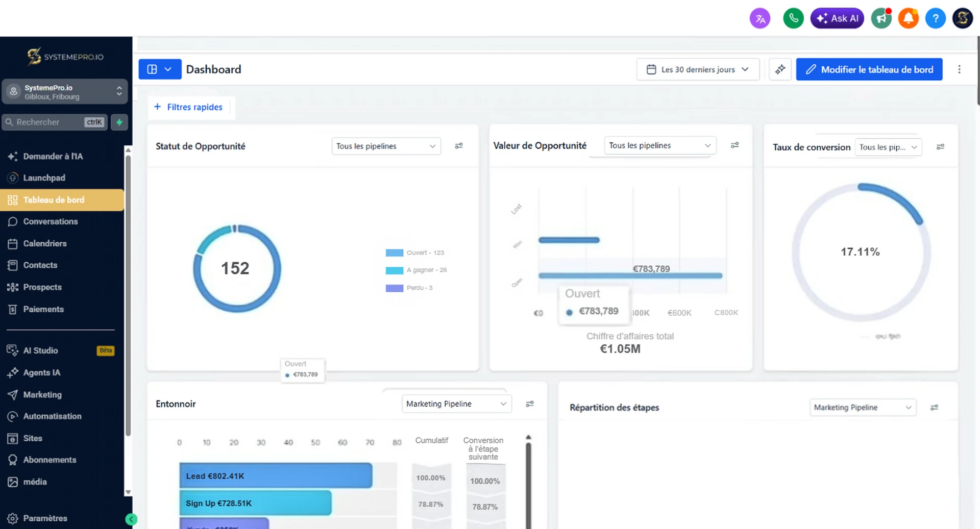Click the Sign Up €728.51K funnel bar

255,503
